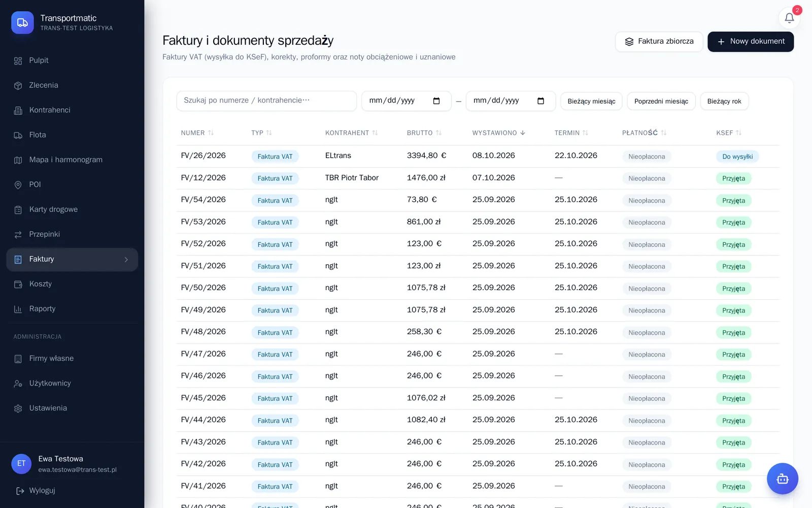Image resolution: width=812 pixels, height=508 pixels.
Task: Sort table by TERMIN column
Action: click(x=571, y=133)
